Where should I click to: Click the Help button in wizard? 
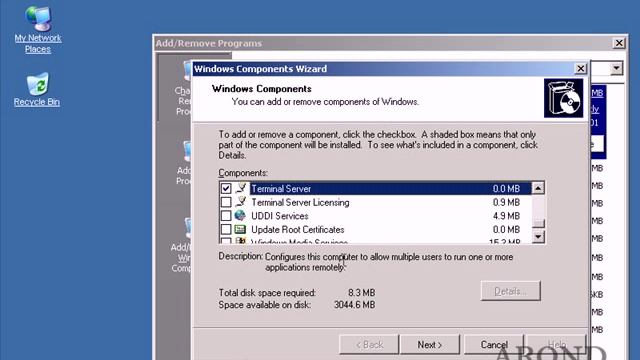coord(557,344)
